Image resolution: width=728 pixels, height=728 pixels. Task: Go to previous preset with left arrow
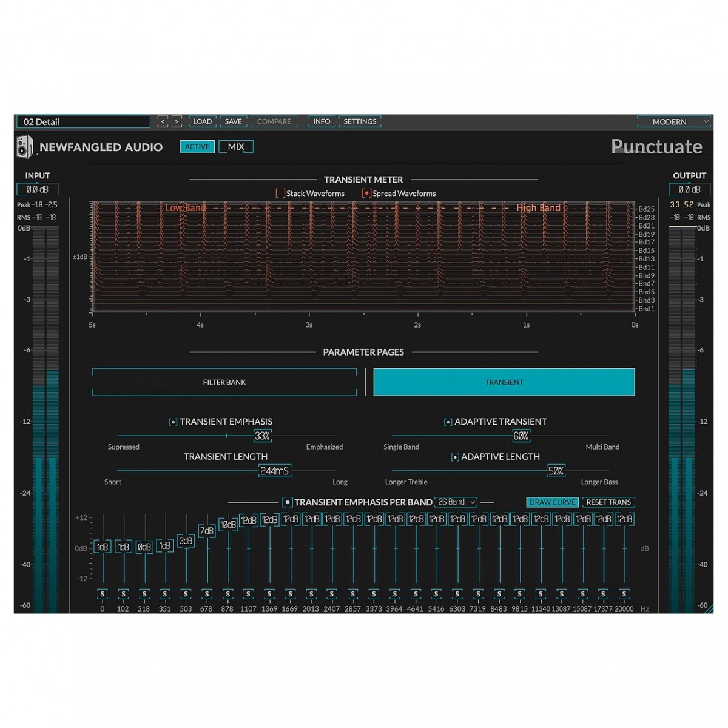[x=163, y=122]
